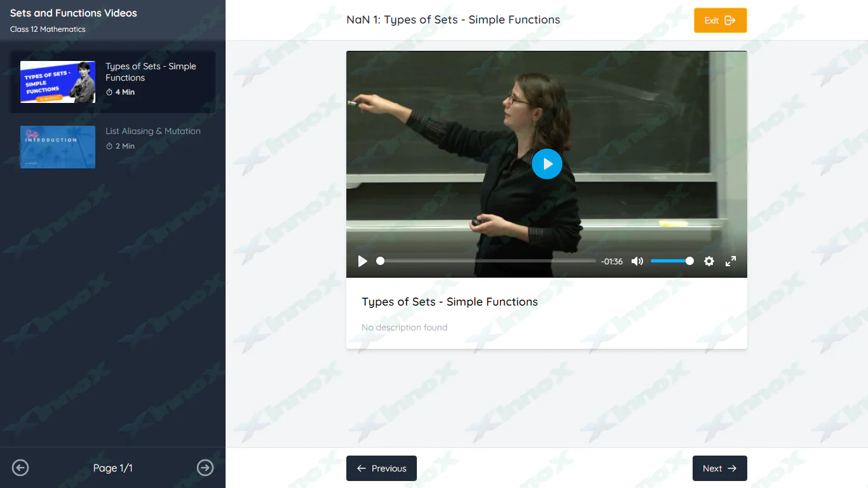The width and height of the screenshot is (868, 488).
Task: Click the remaining time display -01:36
Action: click(x=612, y=261)
